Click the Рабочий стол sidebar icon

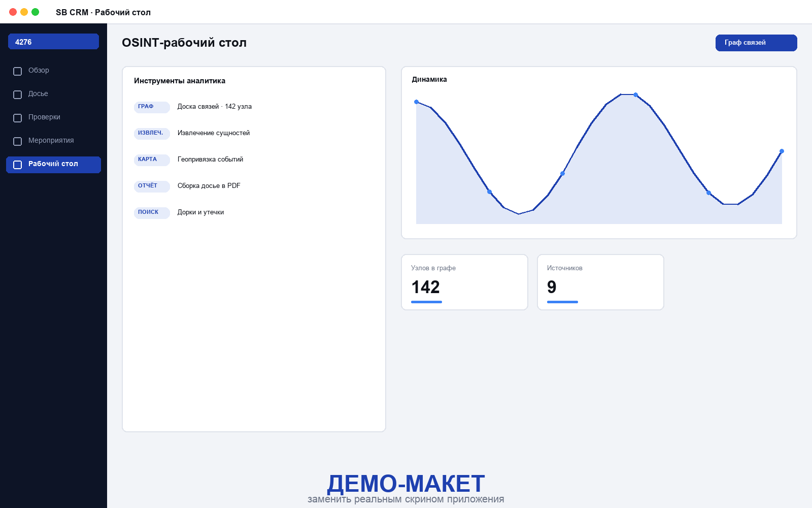point(17,165)
